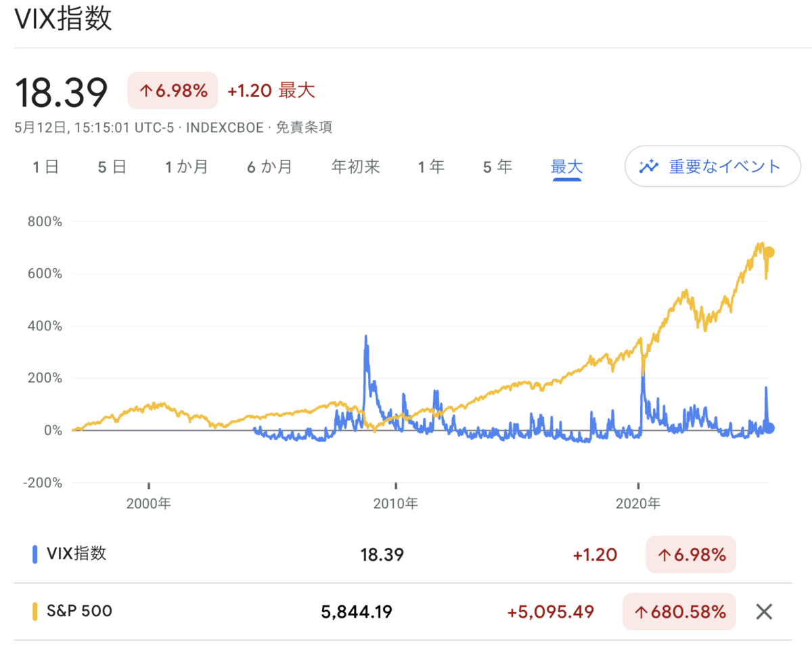812x646 pixels.
Task: Click the ↑6.98% badge in VIX指数 row
Action: click(691, 555)
